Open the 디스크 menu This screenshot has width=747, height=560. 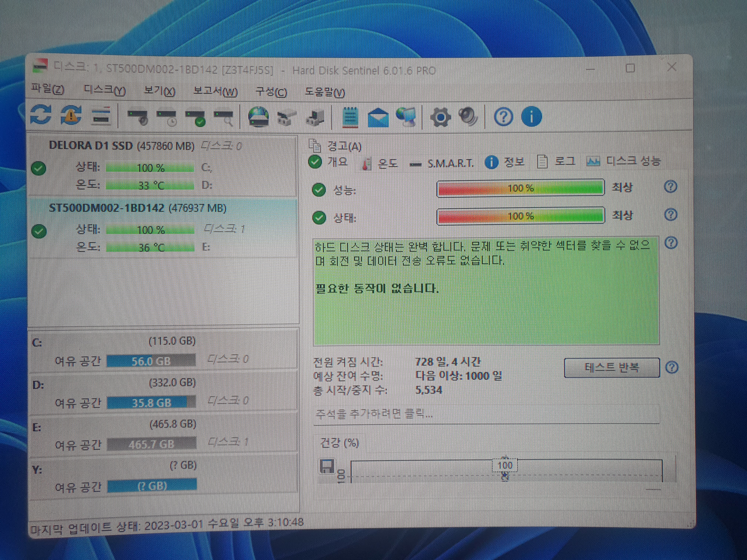coord(105,90)
